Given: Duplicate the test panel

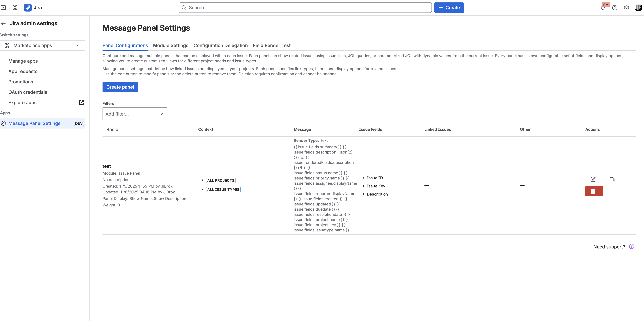Looking at the screenshot, I should tap(612, 179).
